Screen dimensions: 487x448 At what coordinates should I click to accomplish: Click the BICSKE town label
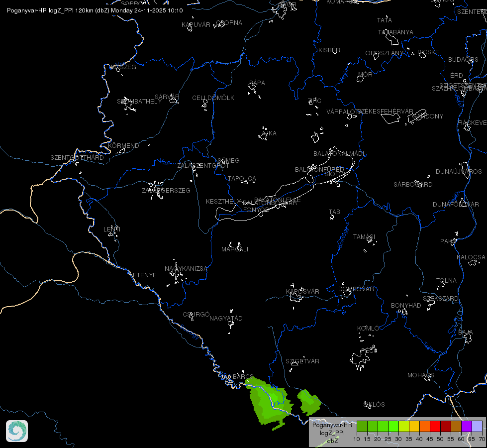428,52
